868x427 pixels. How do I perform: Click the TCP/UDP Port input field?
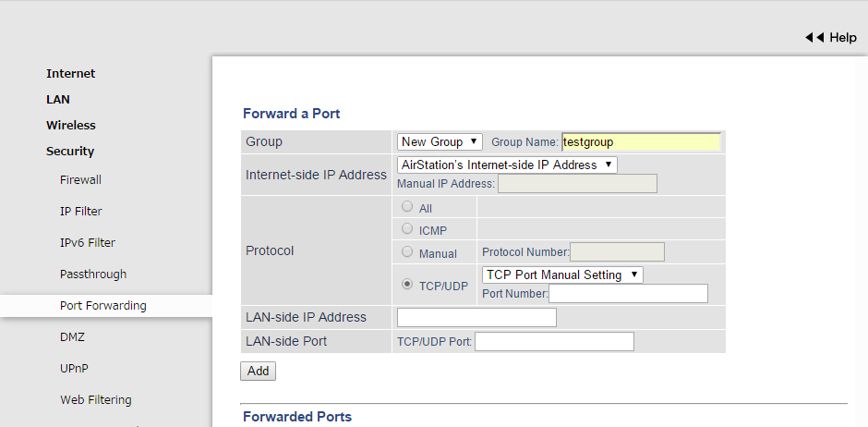[x=554, y=342]
